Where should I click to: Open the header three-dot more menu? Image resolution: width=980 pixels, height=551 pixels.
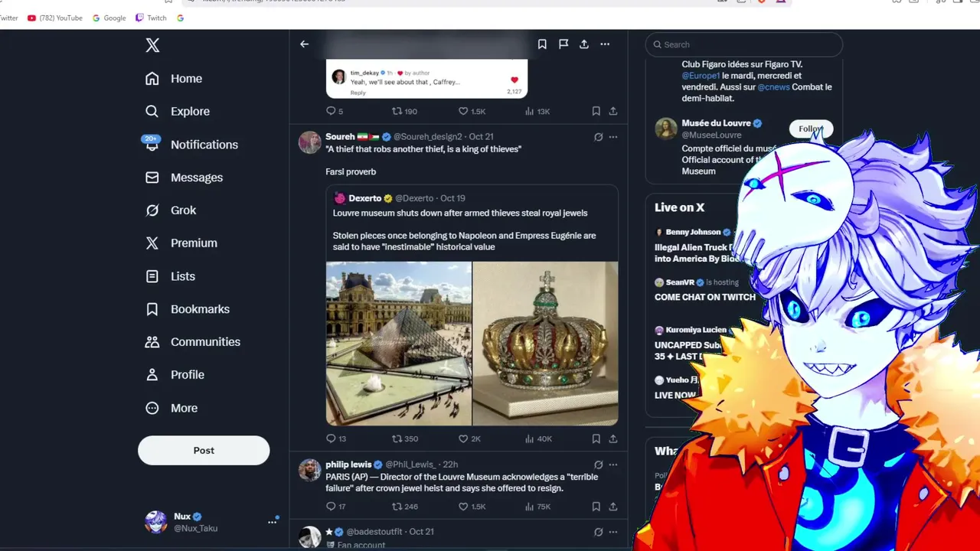(605, 44)
